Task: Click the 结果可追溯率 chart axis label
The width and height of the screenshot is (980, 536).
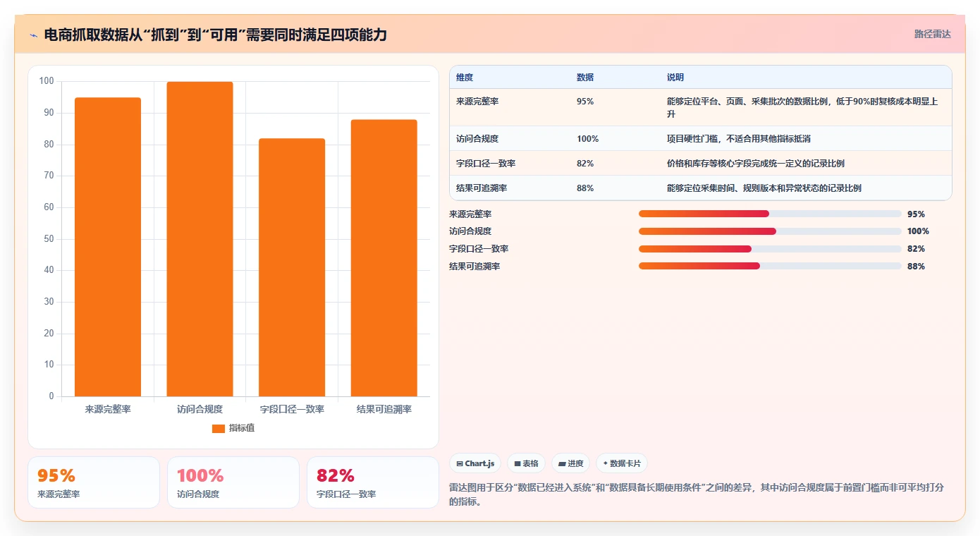Action: 384,409
